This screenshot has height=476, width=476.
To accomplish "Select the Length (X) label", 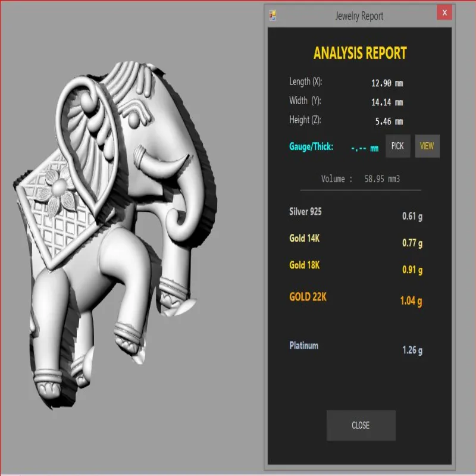I will (x=305, y=82).
